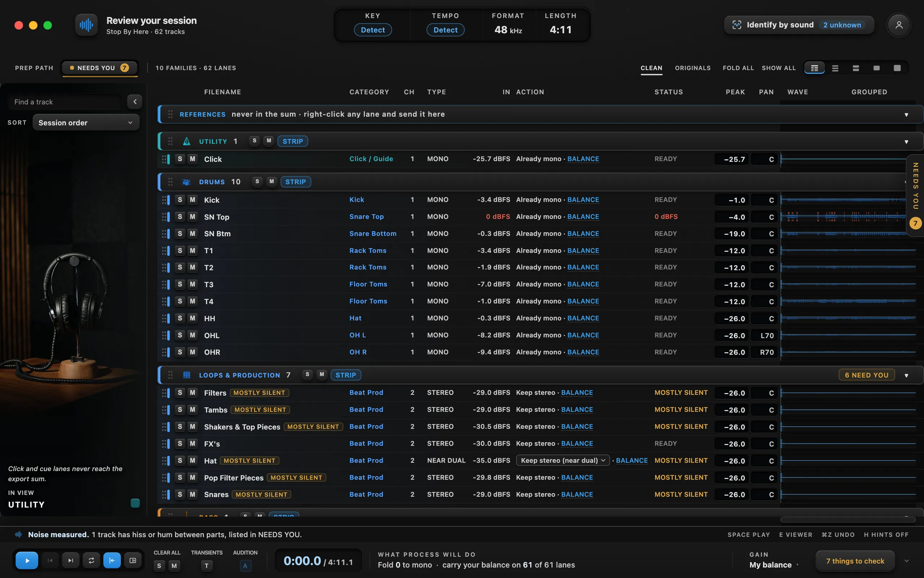Click the waveform app logo icon

[86, 25]
